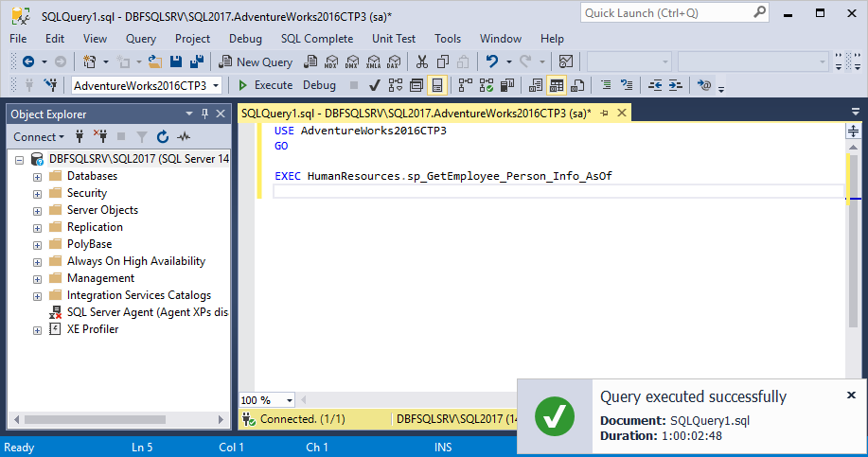Screen dimensions: 868x457
Task: Expand the Management folder
Action: [x=37, y=279]
